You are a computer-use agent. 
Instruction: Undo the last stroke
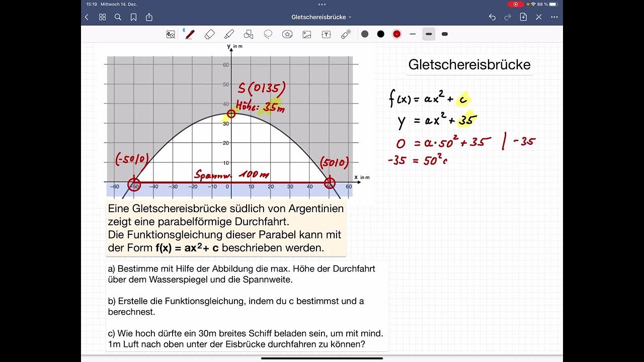click(492, 17)
